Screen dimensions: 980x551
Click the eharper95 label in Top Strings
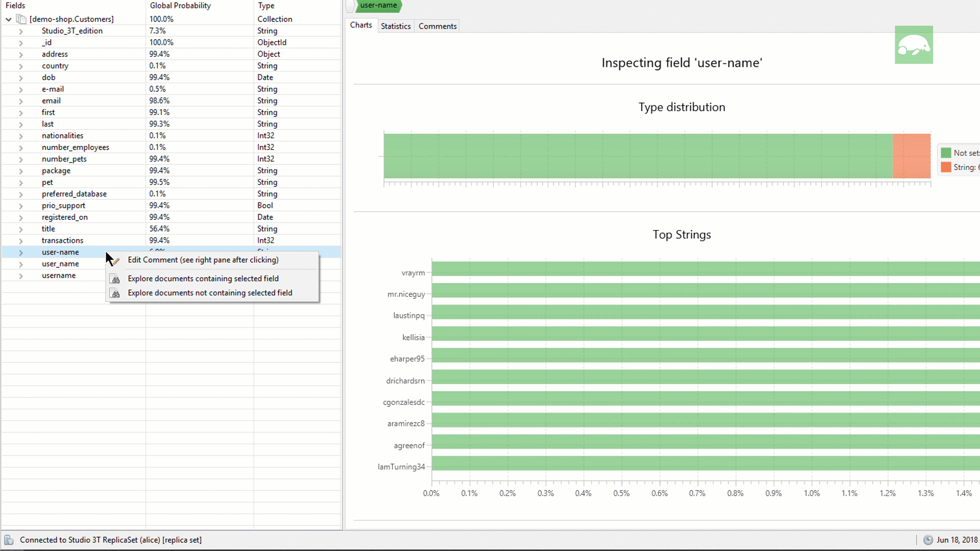point(407,359)
